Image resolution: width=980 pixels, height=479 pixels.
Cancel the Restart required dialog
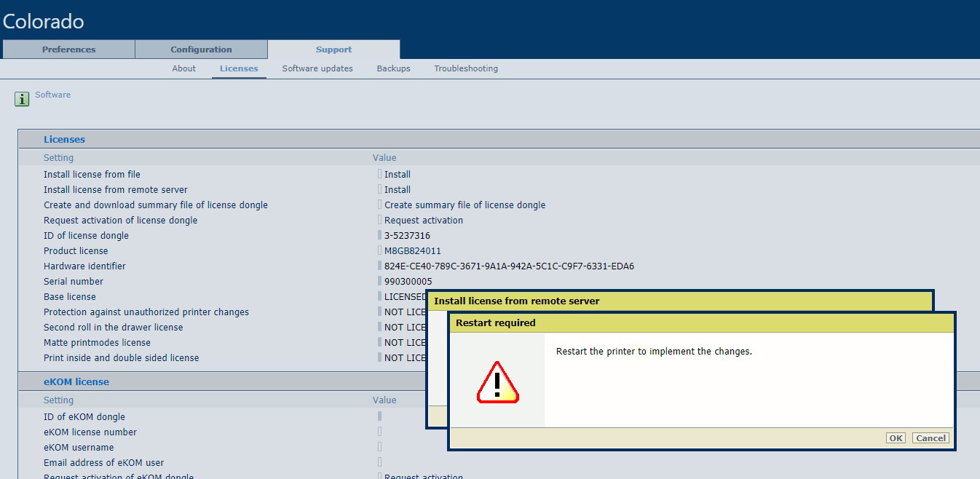coord(930,438)
